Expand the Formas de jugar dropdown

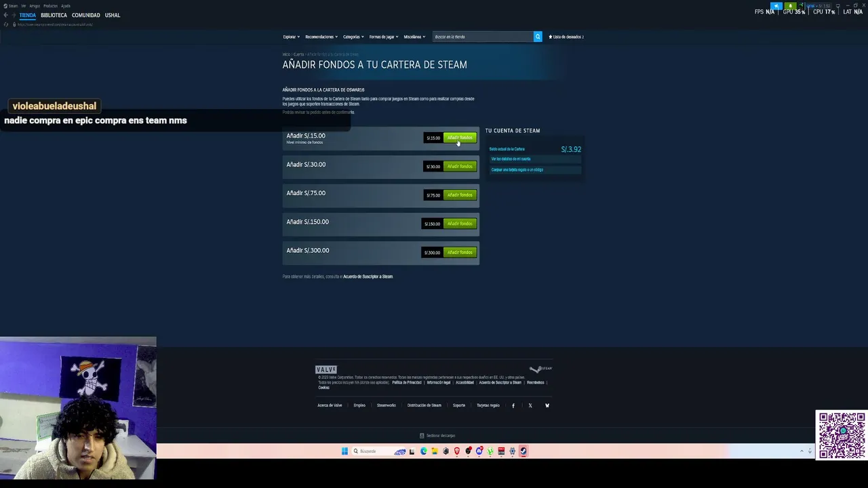pyautogui.click(x=384, y=37)
